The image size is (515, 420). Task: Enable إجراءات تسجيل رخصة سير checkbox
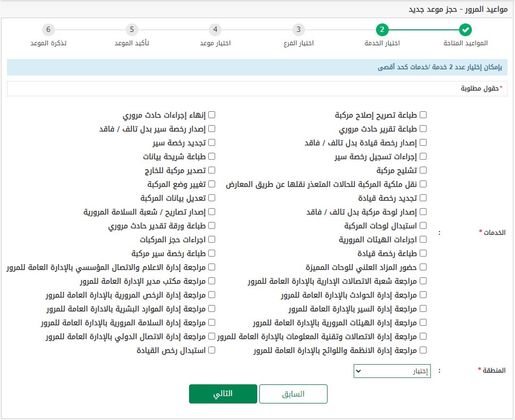pos(423,157)
